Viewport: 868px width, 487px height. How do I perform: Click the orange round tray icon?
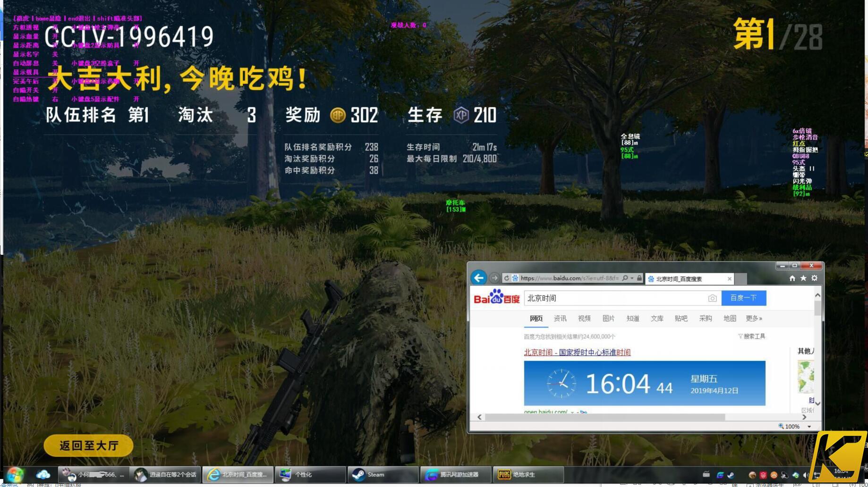tap(774, 475)
